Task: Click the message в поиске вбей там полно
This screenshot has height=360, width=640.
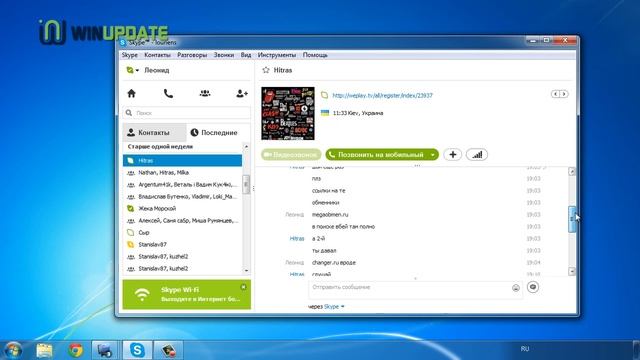Action: (x=343, y=227)
